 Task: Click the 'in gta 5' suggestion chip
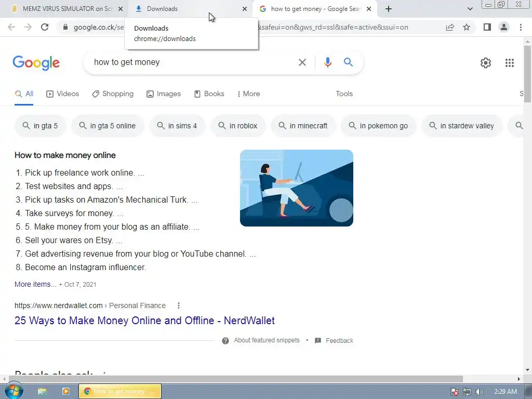pos(41,126)
